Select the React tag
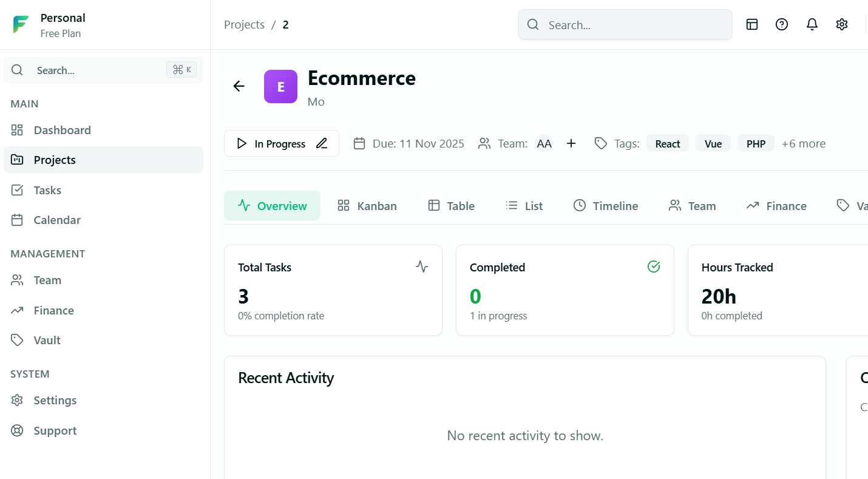The image size is (868, 479). click(x=667, y=143)
